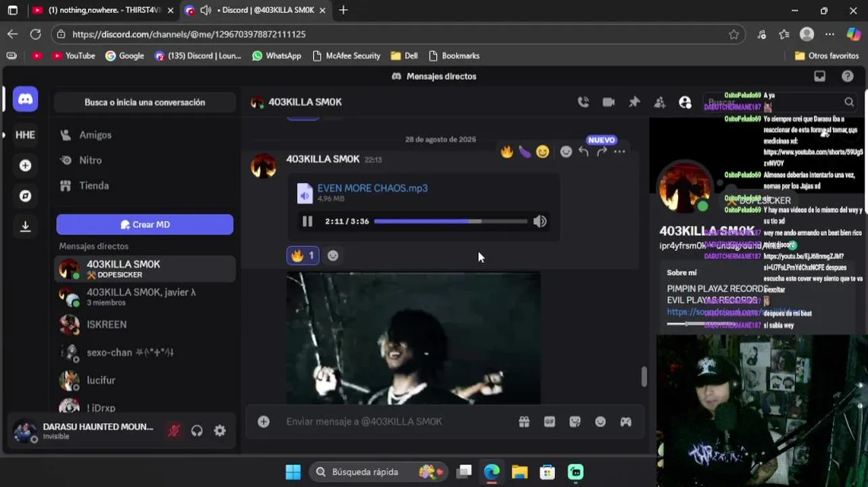Open Tienda section
The width and height of the screenshot is (868, 487).
[145, 185]
